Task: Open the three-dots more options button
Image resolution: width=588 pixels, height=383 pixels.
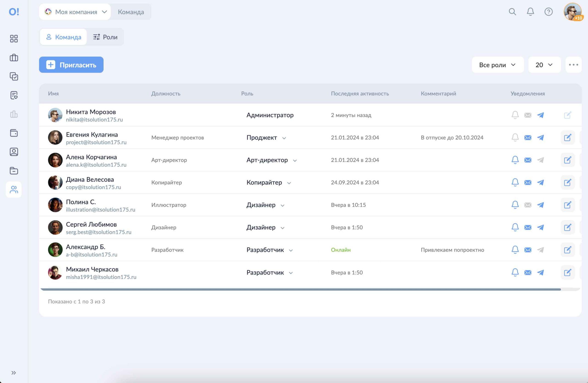Action: (x=574, y=65)
